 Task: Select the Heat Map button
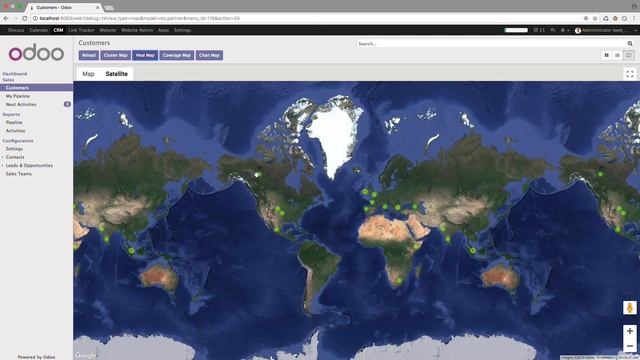(x=145, y=55)
